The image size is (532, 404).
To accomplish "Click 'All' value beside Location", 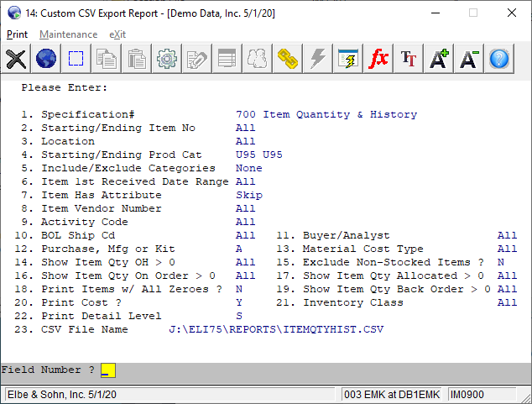I will tap(245, 141).
